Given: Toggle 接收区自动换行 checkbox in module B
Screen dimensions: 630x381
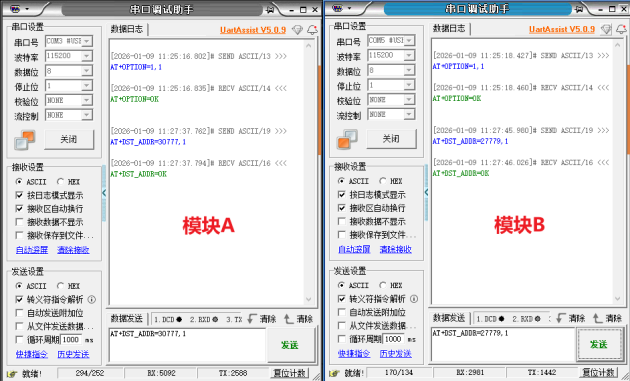Looking at the screenshot, I should (x=342, y=208).
